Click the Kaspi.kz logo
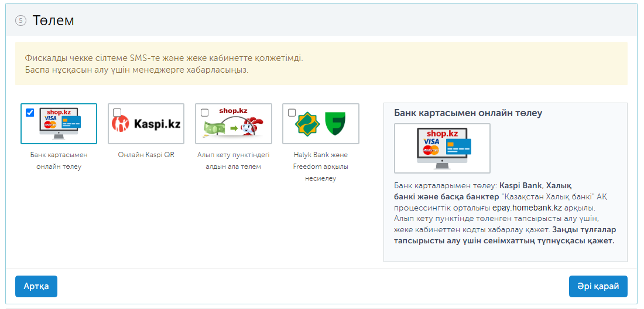The image size is (644, 309). tap(146, 124)
